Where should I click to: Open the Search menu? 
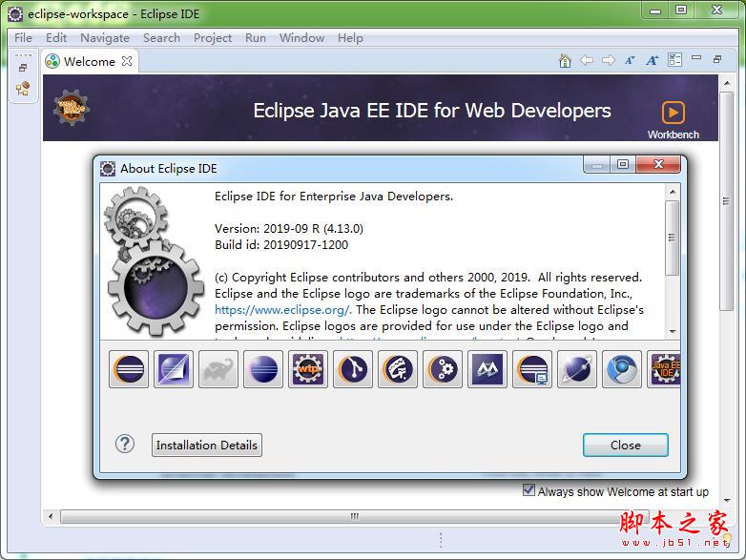point(162,37)
